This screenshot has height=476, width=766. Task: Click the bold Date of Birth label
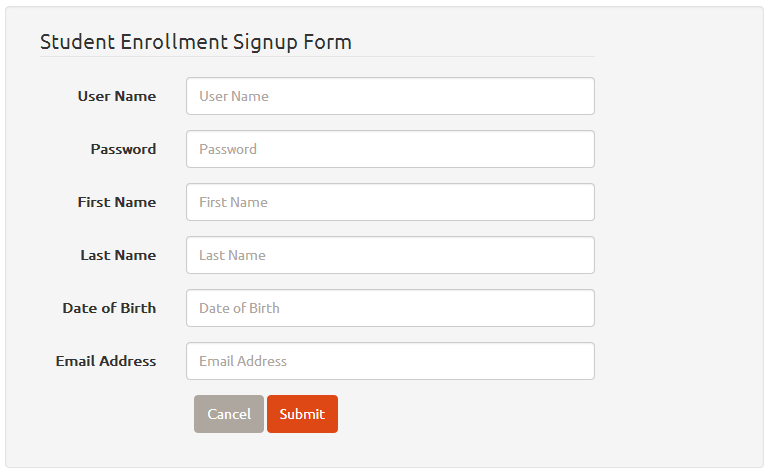pos(109,308)
